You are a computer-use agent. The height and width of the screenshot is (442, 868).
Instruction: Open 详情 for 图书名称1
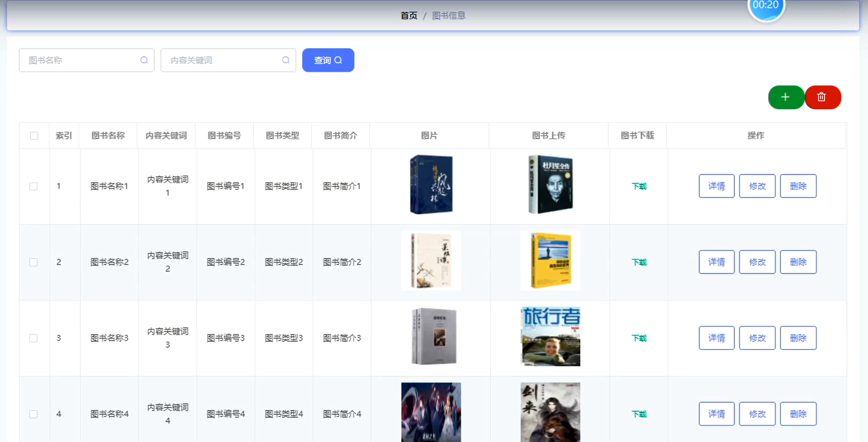point(716,186)
